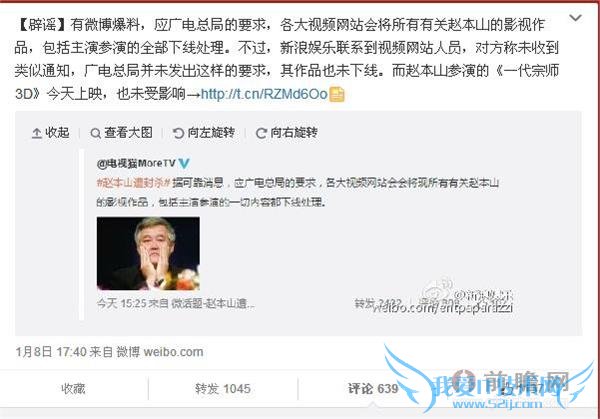
Task: Open the 1月8日 17:40 post timestamp
Action: coord(51,352)
